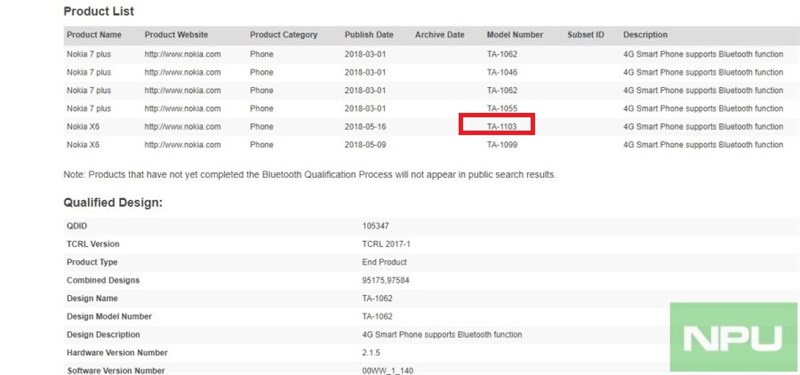Select the End Product value

click(384, 262)
